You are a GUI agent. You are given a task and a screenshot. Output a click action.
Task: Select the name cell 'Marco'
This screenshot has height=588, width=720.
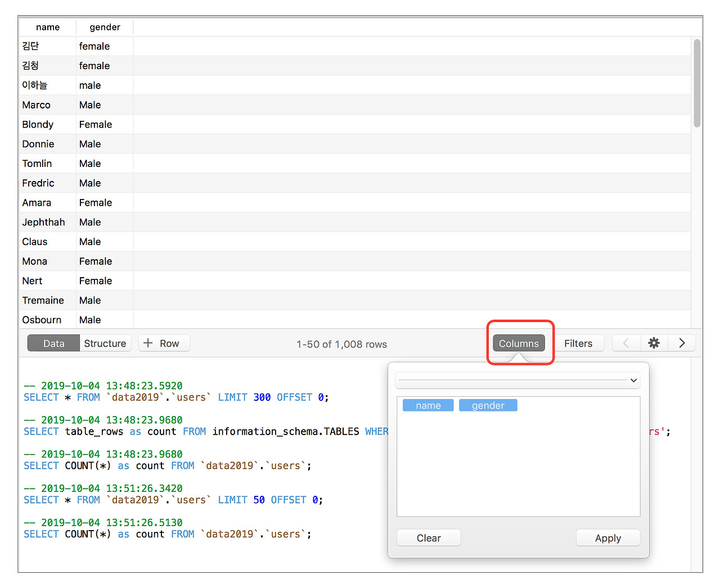[48, 105]
